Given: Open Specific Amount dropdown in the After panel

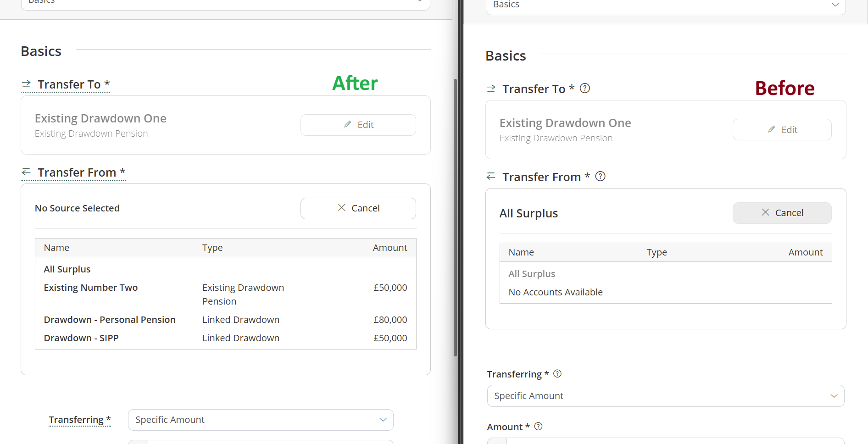Looking at the screenshot, I should (x=261, y=420).
